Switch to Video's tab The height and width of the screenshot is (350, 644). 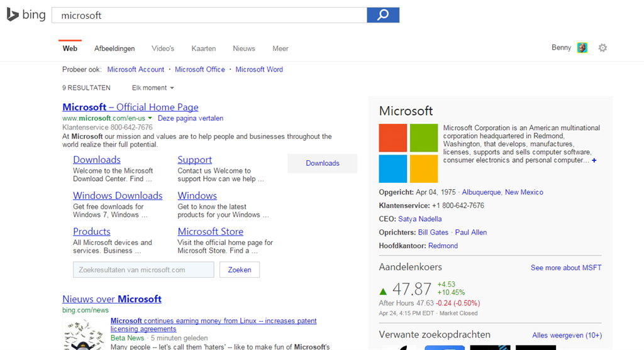pos(163,48)
